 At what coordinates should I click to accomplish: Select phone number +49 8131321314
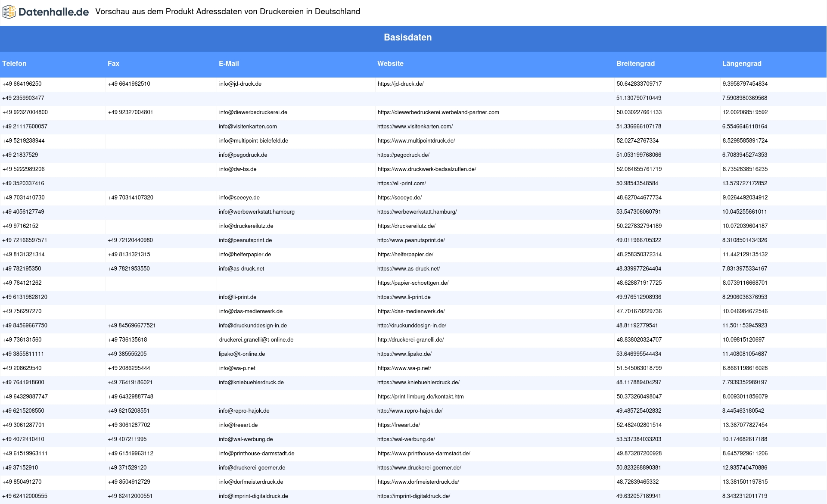pos(23,255)
